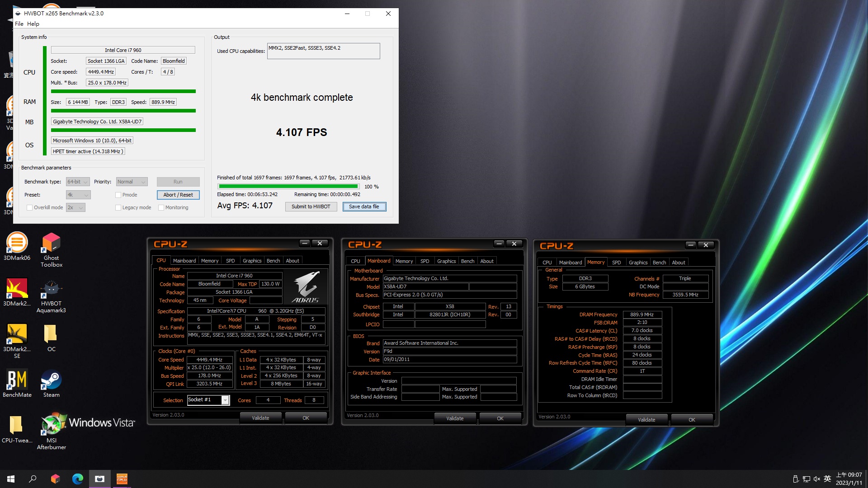868x488 pixels.
Task: Open the Ghost Toolbox desktop icon
Action: click(52, 250)
